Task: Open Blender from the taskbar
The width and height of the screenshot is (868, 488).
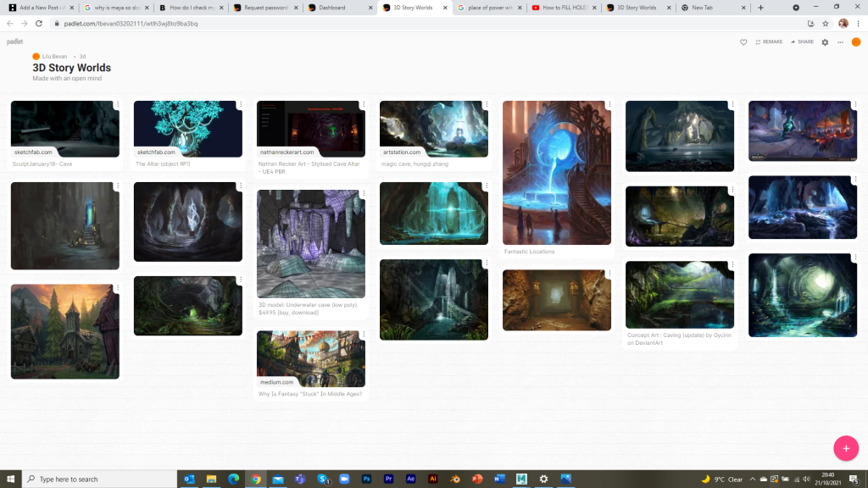Action: click(455, 480)
